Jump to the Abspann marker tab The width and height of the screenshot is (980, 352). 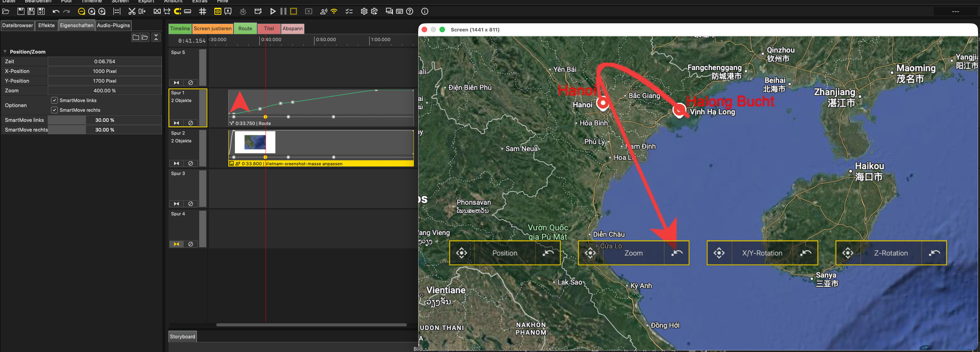tap(293, 29)
